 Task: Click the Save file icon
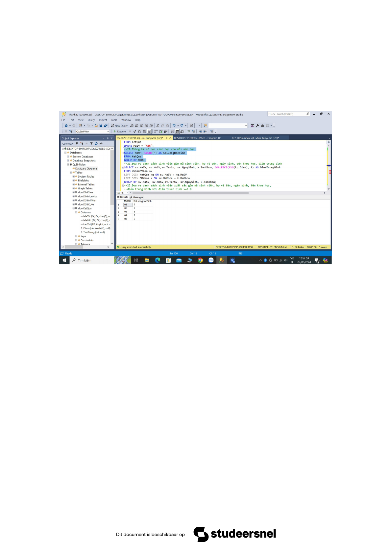coord(101,126)
